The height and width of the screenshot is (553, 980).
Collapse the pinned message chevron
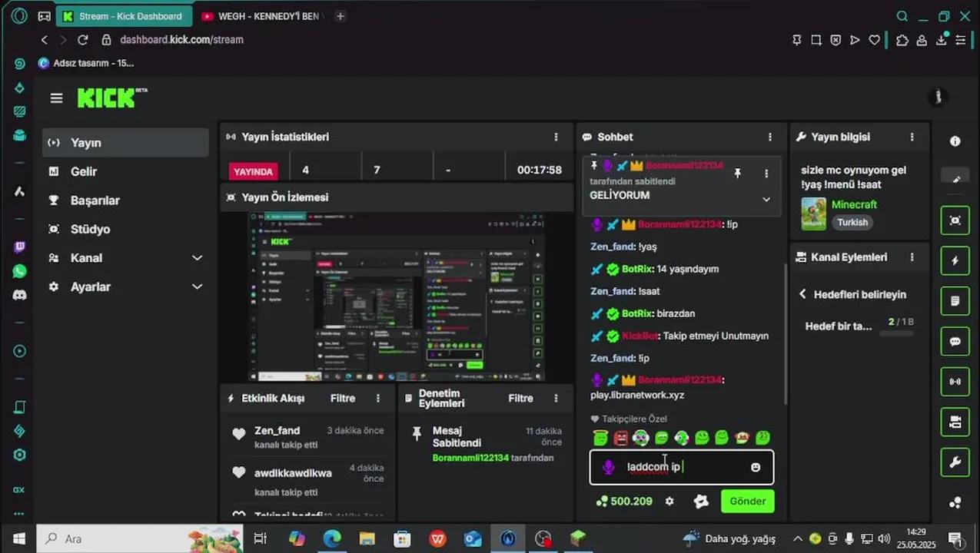coord(766,199)
